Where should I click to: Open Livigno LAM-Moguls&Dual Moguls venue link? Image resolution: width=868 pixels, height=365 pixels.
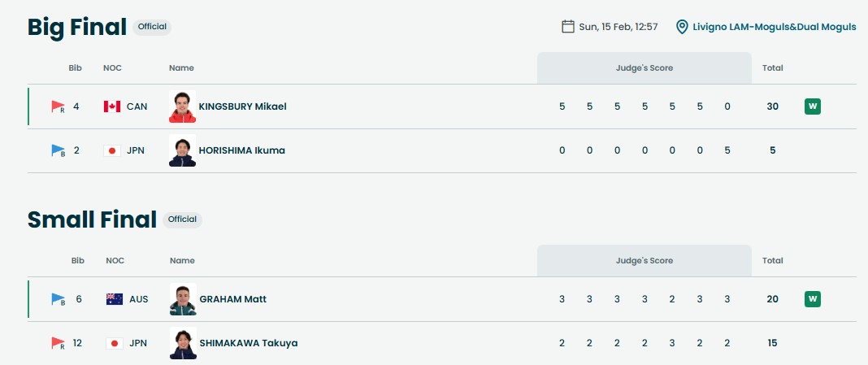point(774,27)
